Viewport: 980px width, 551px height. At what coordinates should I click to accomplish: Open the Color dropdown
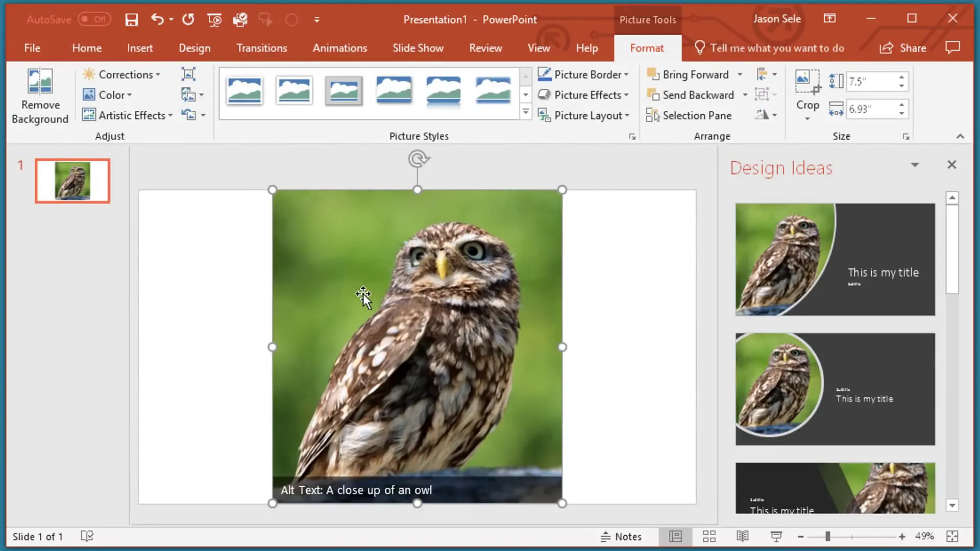107,95
